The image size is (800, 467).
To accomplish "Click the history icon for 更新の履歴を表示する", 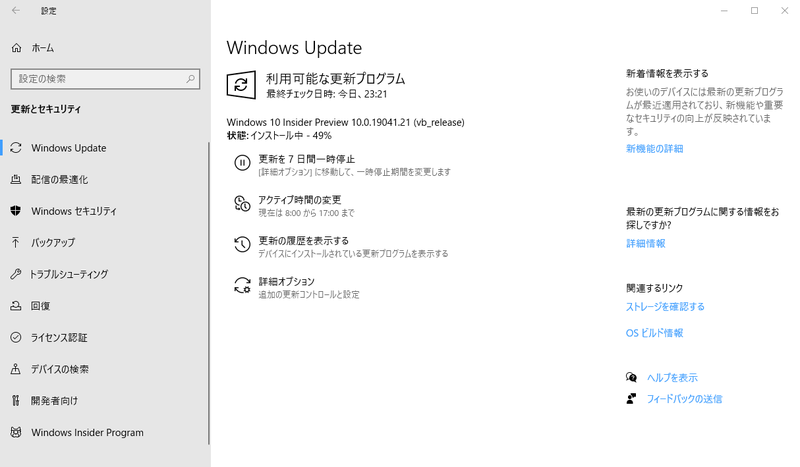I will (x=242, y=244).
